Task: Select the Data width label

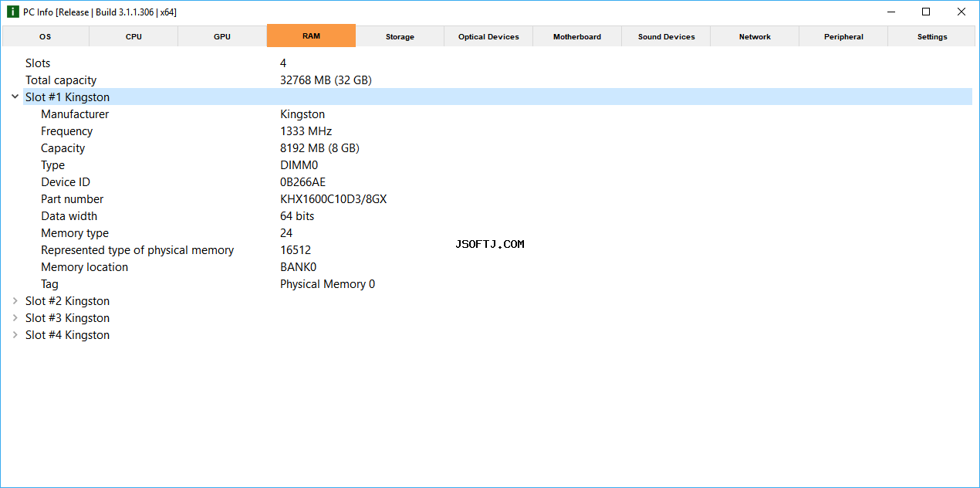Action: [x=69, y=216]
